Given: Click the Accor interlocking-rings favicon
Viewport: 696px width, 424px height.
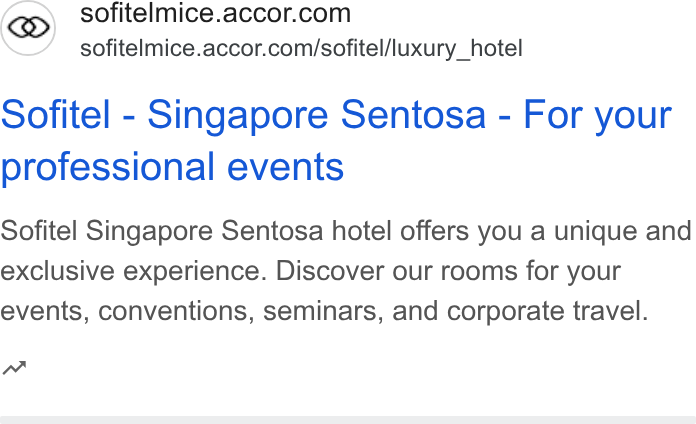Looking at the screenshot, I should tap(28, 28).
